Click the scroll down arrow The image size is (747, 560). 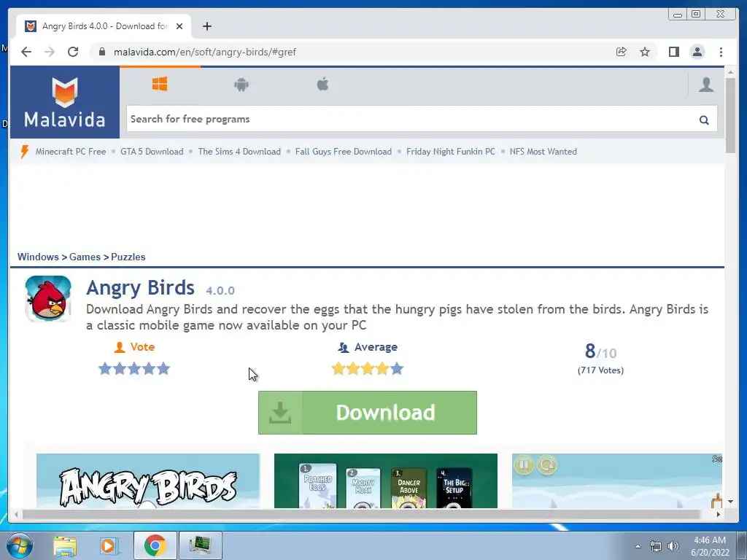point(730,502)
